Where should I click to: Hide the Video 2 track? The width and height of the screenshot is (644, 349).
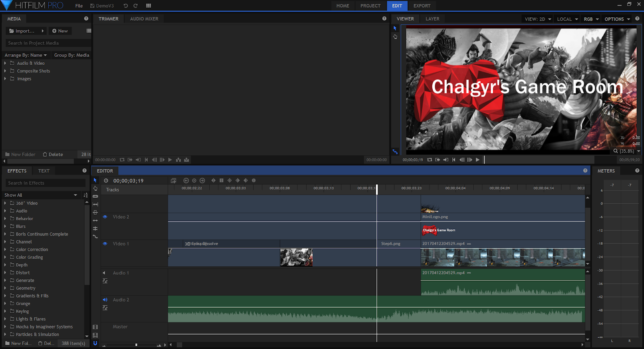[105, 217]
